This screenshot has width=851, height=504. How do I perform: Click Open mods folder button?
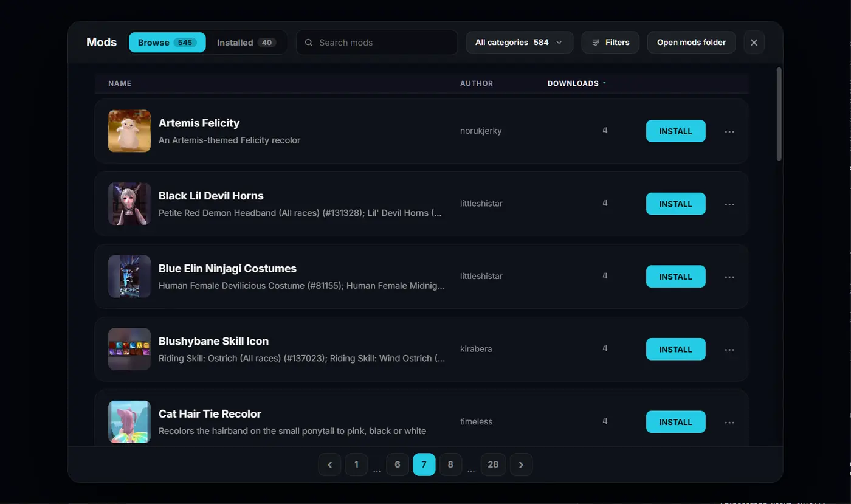click(x=691, y=43)
